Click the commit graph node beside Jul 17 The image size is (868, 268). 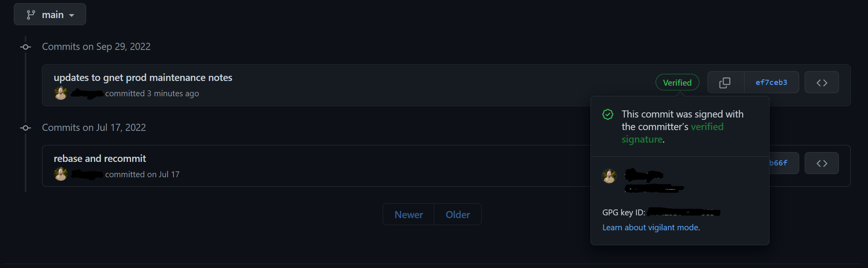(25, 128)
